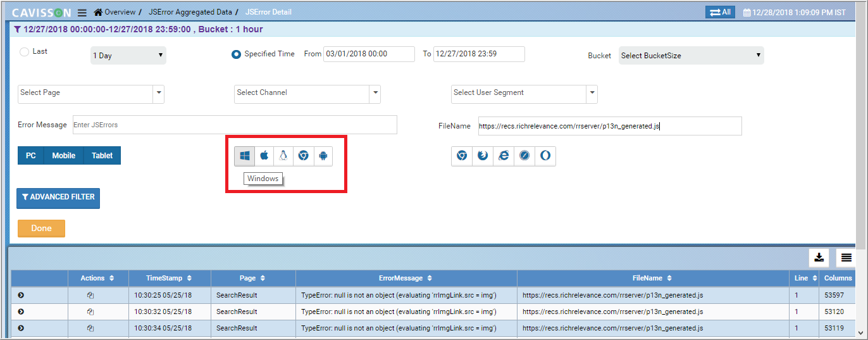Image resolution: width=868 pixels, height=340 pixels.
Task: Click SearchResult in the 10:30:25 row
Action: 237,295
